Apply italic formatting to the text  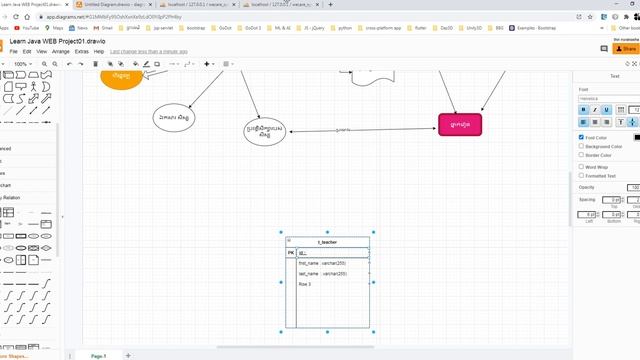(595, 110)
